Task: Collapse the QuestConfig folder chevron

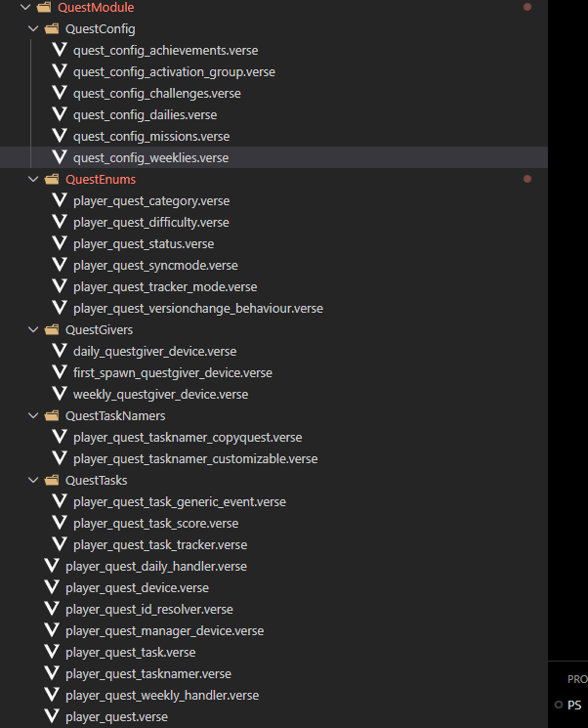Action: coord(33,28)
